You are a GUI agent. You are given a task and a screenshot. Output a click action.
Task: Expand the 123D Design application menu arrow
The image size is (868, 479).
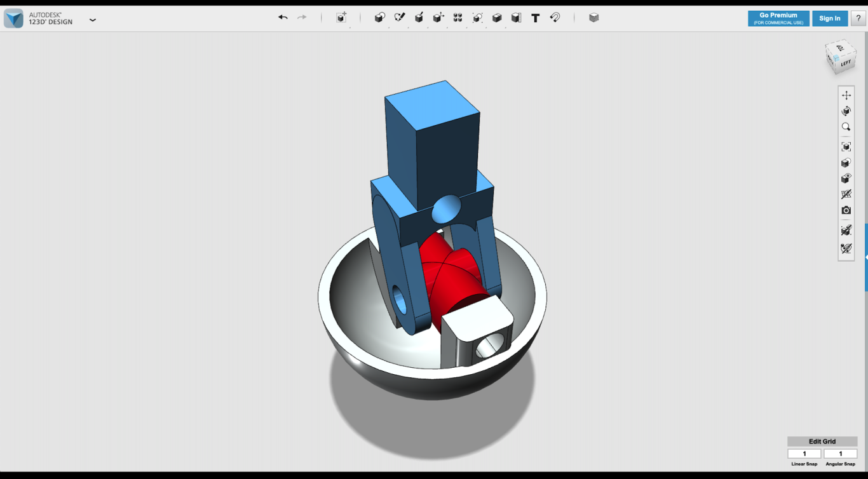tap(93, 20)
